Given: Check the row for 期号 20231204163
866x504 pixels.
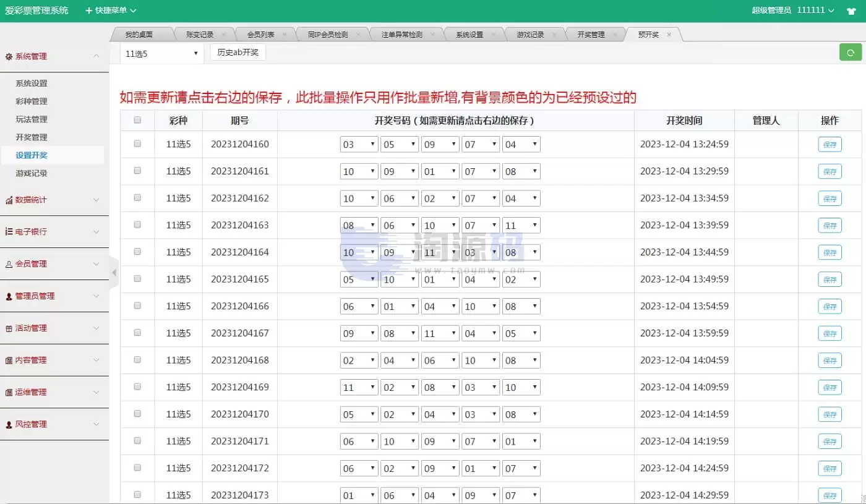Looking at the screenshot, I should pyautogui.click(x=137, y=224).
